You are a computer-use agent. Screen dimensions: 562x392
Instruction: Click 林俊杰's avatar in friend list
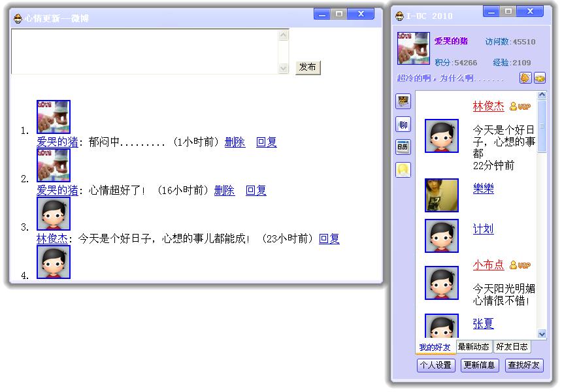click(442, 136)
